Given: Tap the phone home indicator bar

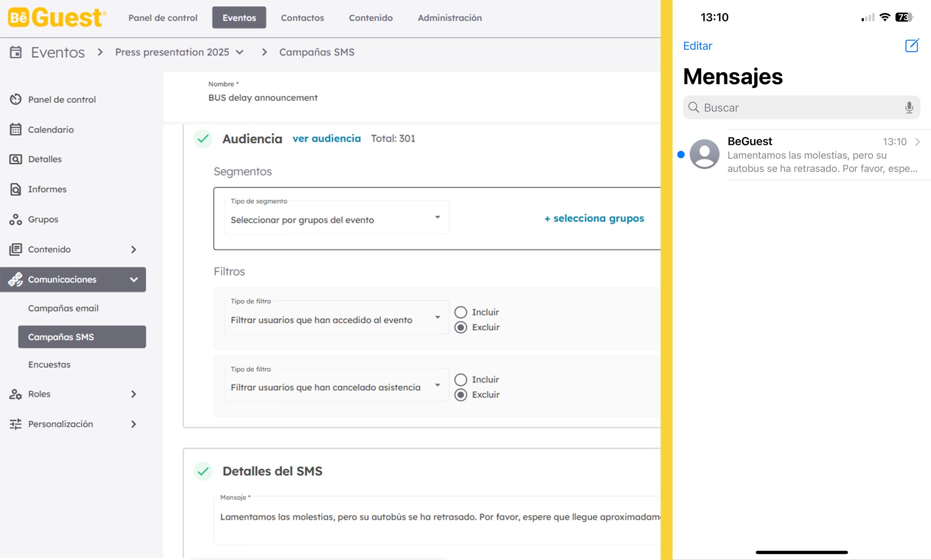Looking at the screenshot, I should pyautogui.click(x=802, y=553).
